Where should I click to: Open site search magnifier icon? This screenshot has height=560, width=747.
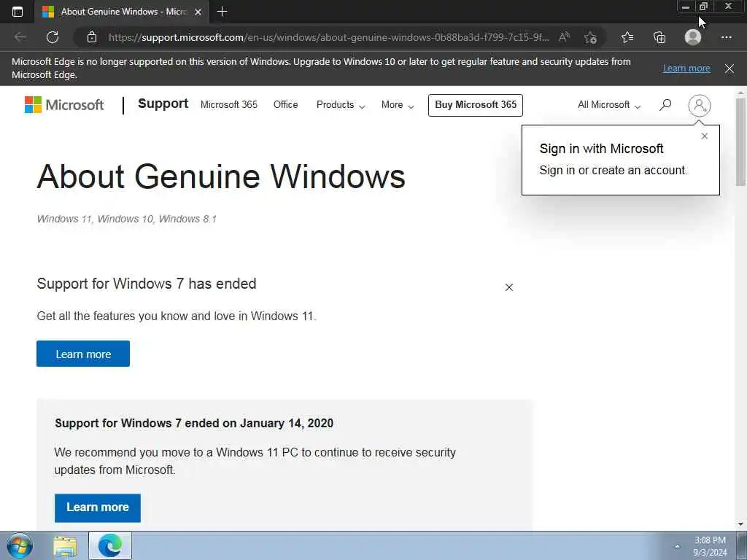pos(665,105)
